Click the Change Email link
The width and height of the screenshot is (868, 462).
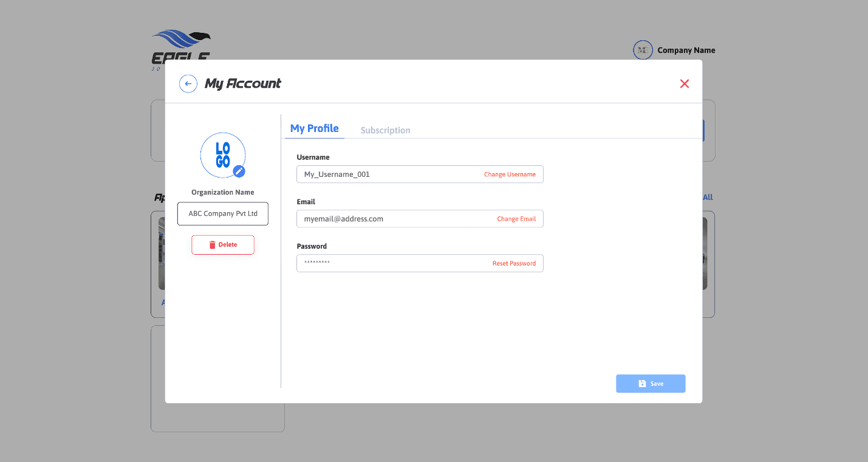[x=516, y=219]
